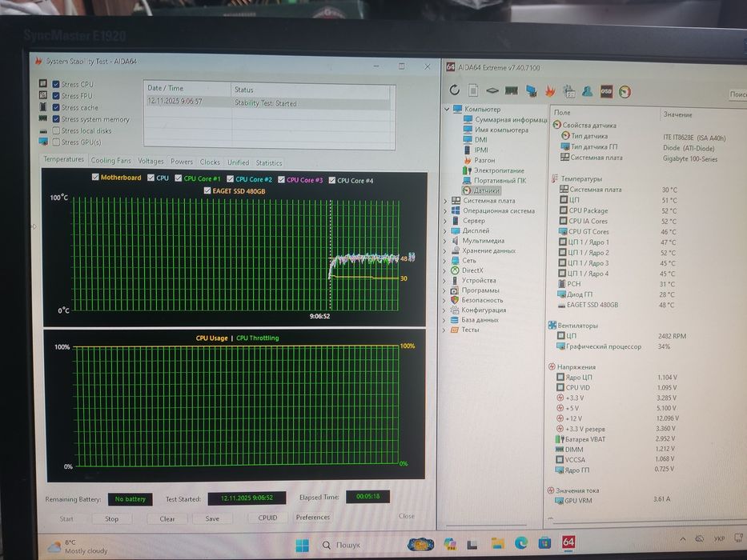Viewport: 747px width, 560px height.
Task: Collapse the Компьютер tree node
Action: coord(447,109)
